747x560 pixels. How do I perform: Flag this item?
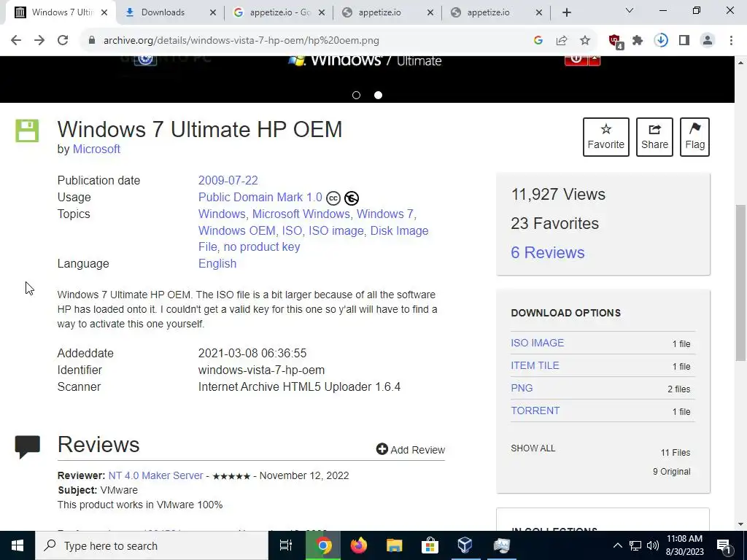tap(694, 137)
